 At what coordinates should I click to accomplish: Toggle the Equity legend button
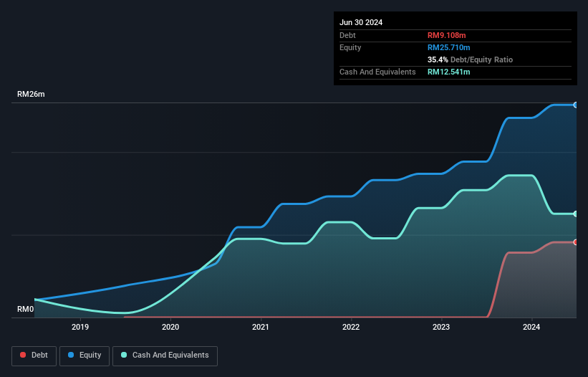[85, 355]
